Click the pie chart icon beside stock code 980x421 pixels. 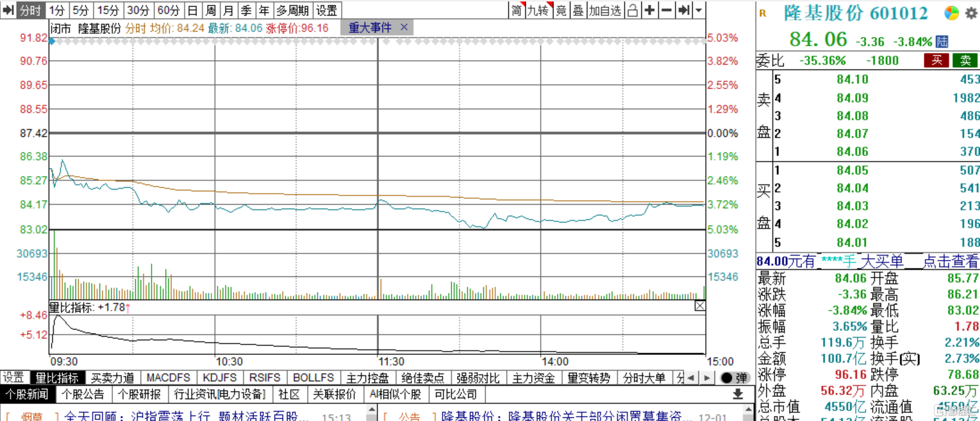pos(952,13)
